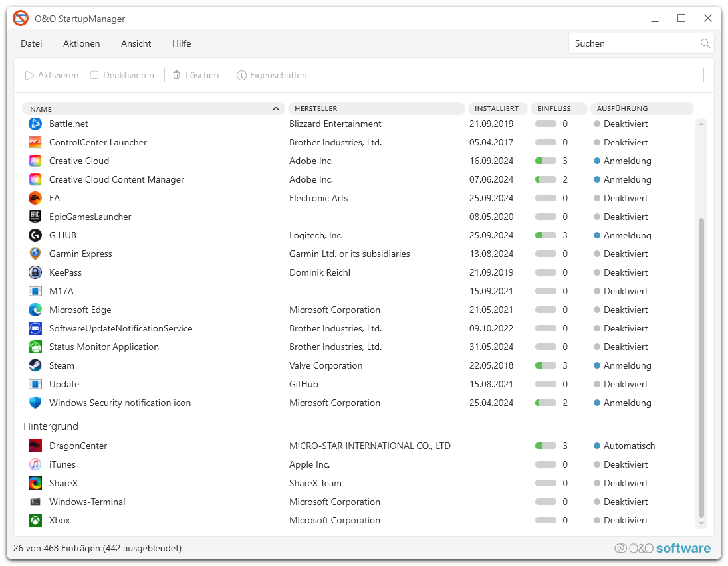Click the Logitech G HUB icon
This screenshot has height=566, width=728.
35,235
